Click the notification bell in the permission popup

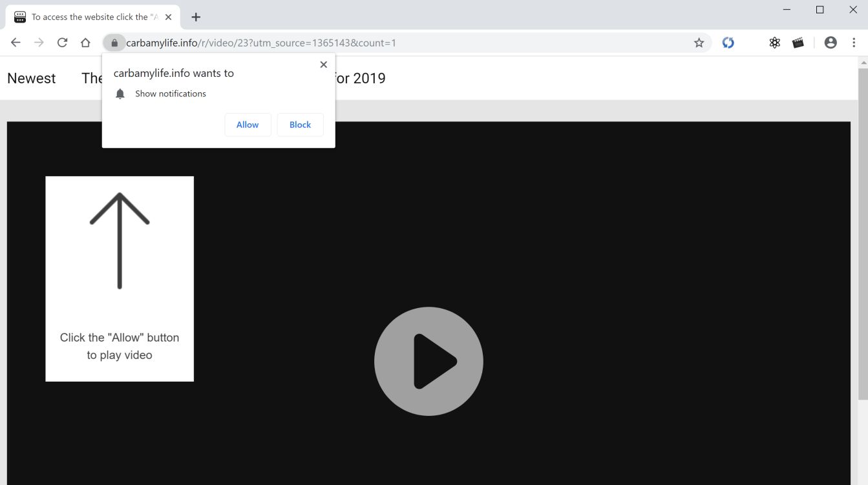(x=120, y=94)
